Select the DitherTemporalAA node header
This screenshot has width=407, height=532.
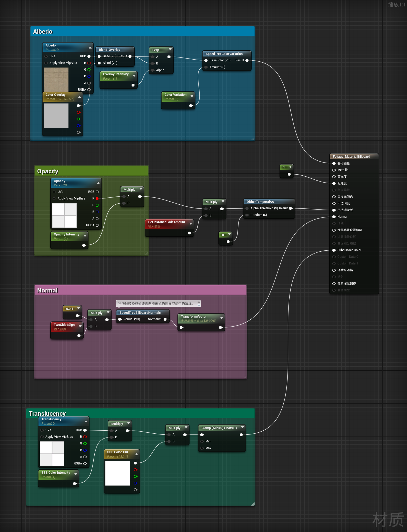(269, 202)
